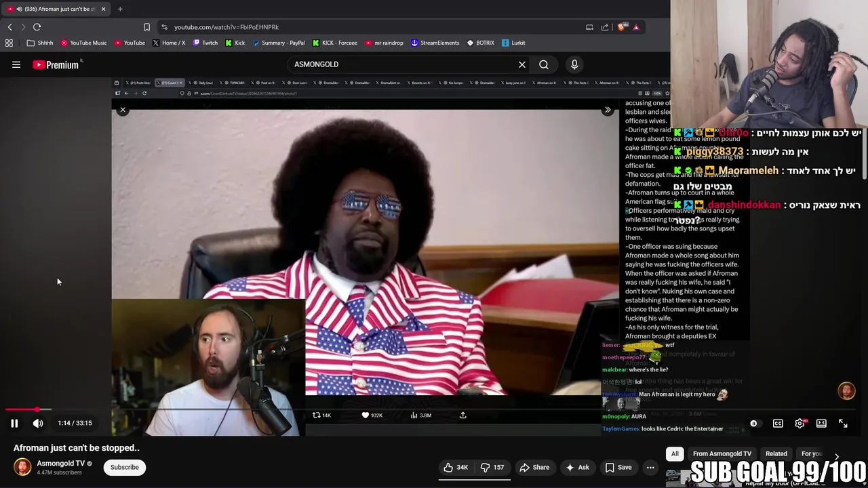Expand the tweet side panel double arrow

608,110
